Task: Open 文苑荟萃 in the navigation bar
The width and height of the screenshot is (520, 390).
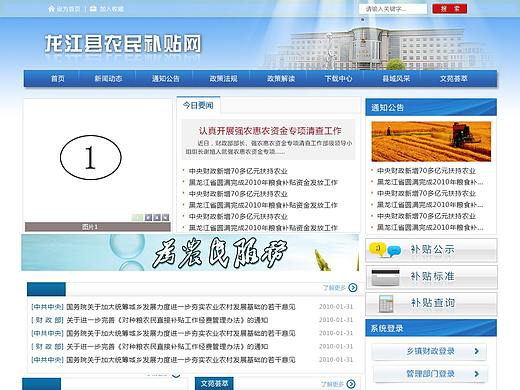Action: [454, 79]
